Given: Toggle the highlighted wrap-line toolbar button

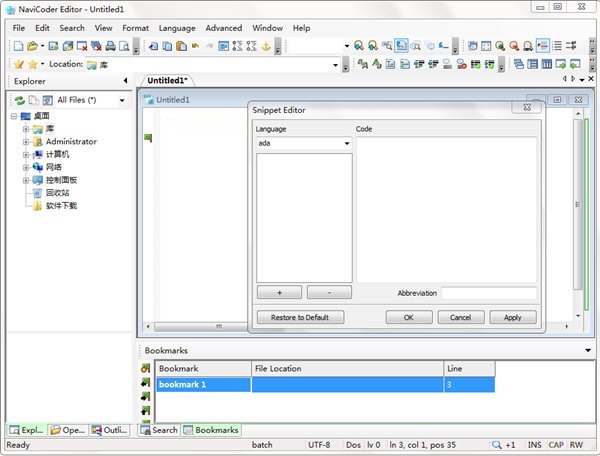Looking at the screenshot, I should pyautogui.click(x=543, y=46).
